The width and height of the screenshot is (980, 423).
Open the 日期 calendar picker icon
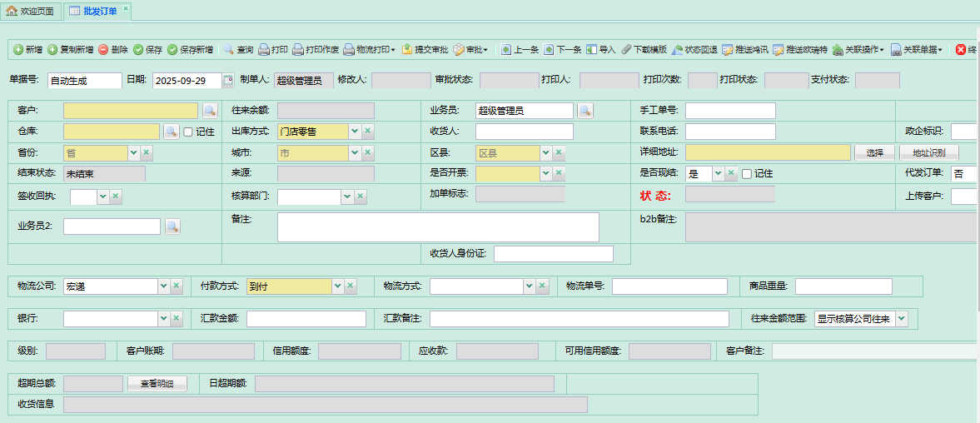[228, 81]
